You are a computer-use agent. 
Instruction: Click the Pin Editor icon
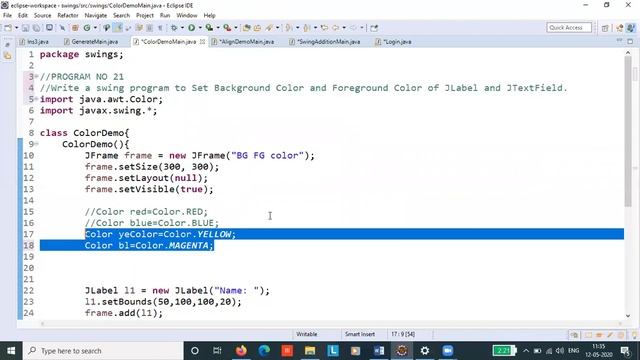(x=374, y=28)
